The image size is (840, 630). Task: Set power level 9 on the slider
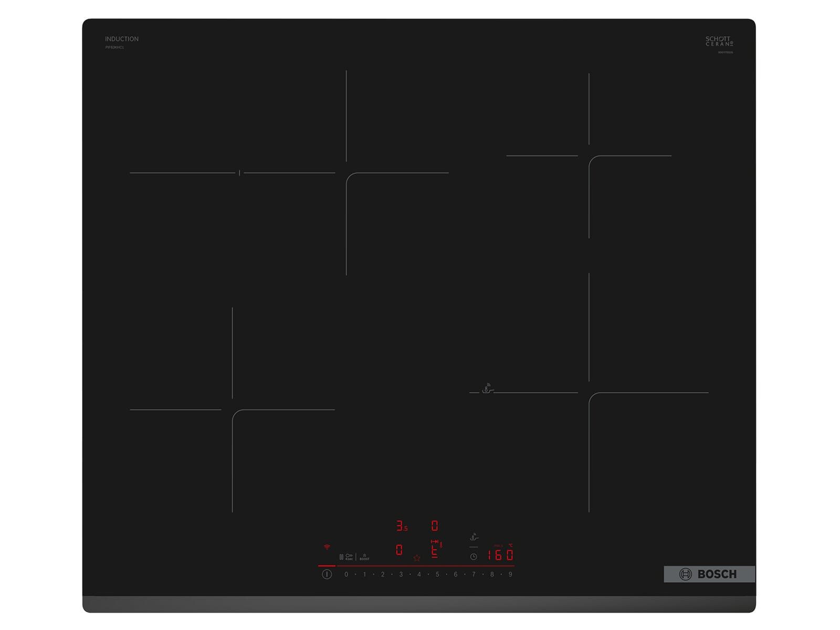[510, 574]
